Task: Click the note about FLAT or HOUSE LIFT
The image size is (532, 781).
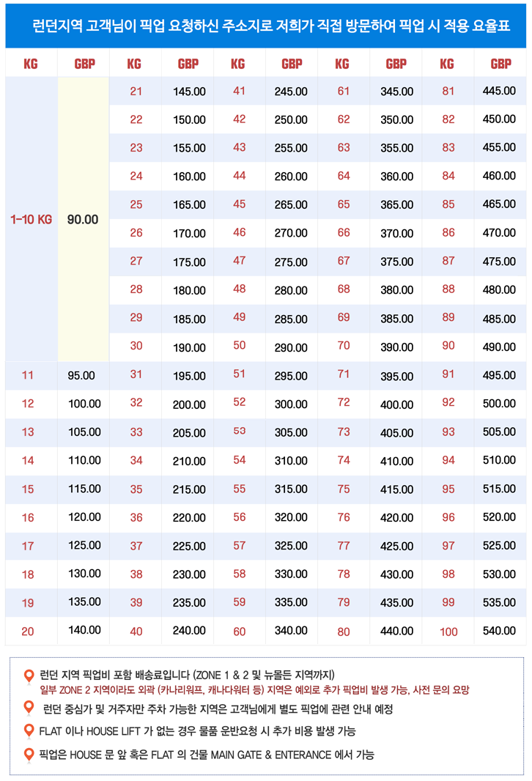Action: 199,731
